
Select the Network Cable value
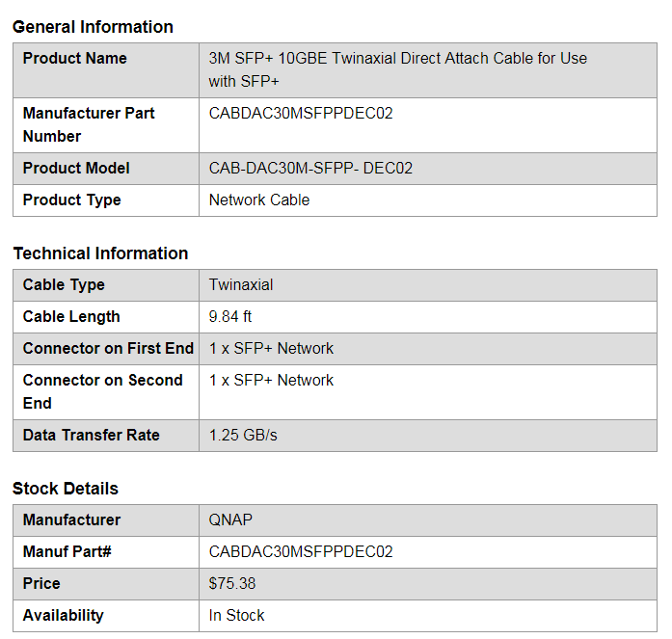click(259, 200)
